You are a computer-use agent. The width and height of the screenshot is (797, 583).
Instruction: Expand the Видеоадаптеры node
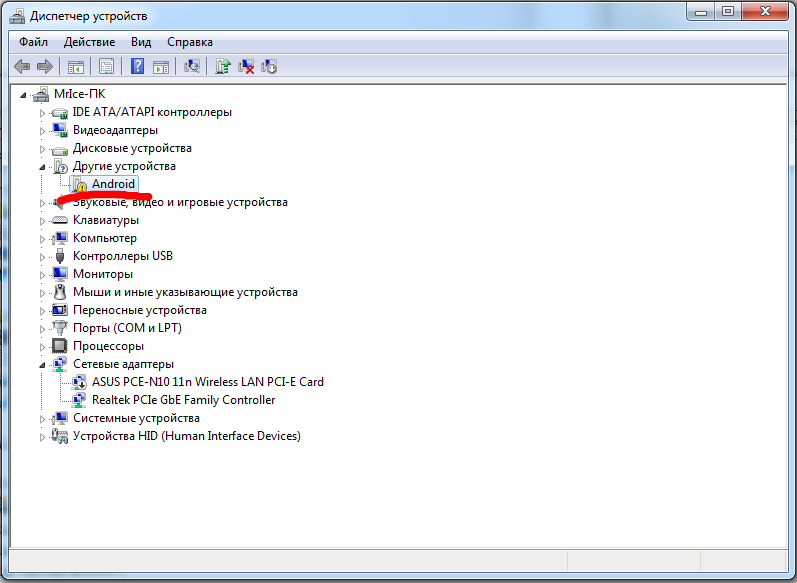[42, 131]
